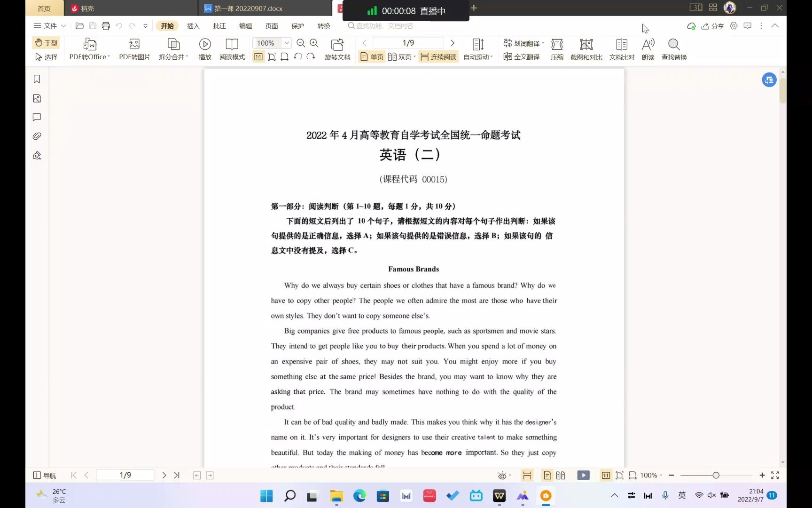Open the 文件 file menu
The image size is (812, 508).
49,26
